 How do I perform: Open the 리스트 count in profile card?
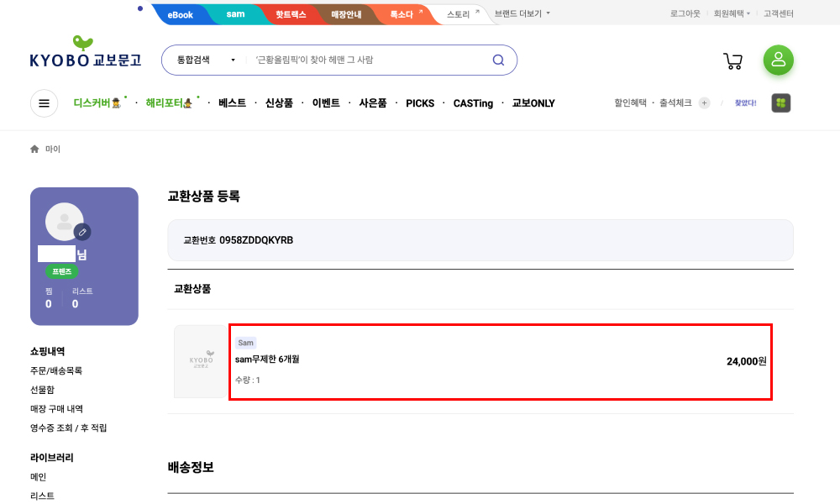[x=81, y=298]
